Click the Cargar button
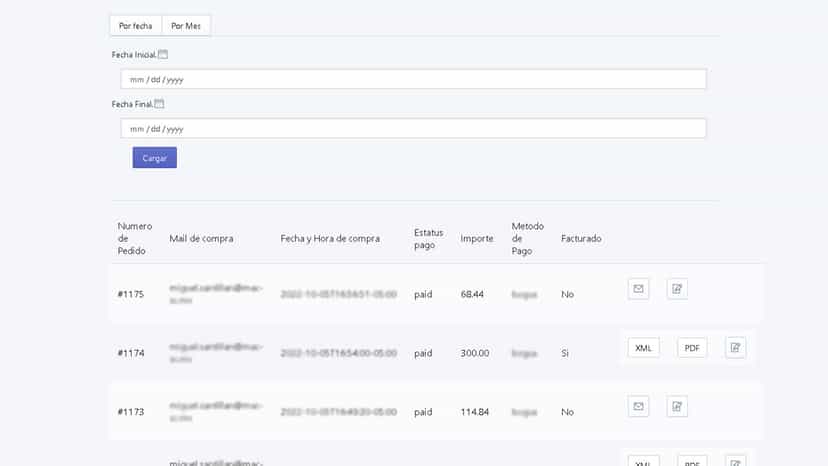The image size is (828, 466). click(x=155, y=157)
